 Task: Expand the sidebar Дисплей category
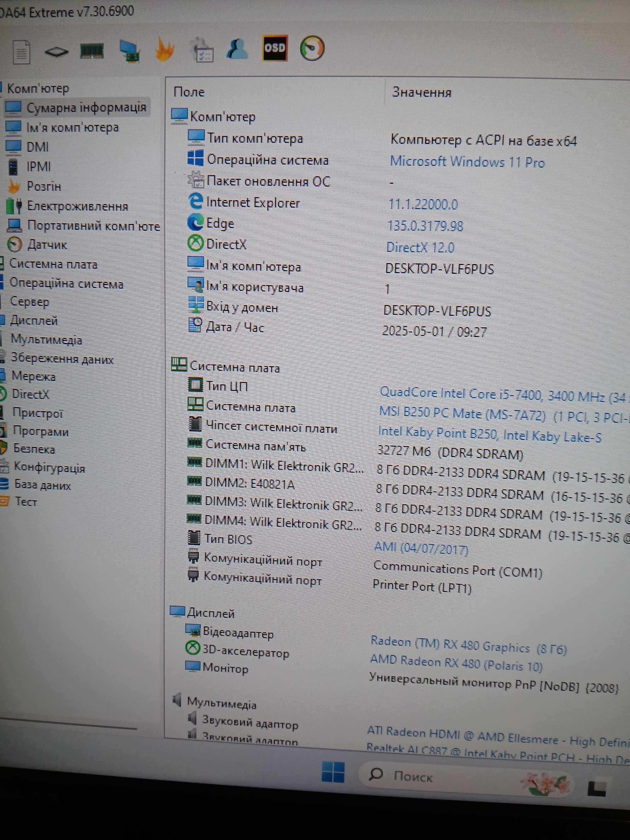34,321
